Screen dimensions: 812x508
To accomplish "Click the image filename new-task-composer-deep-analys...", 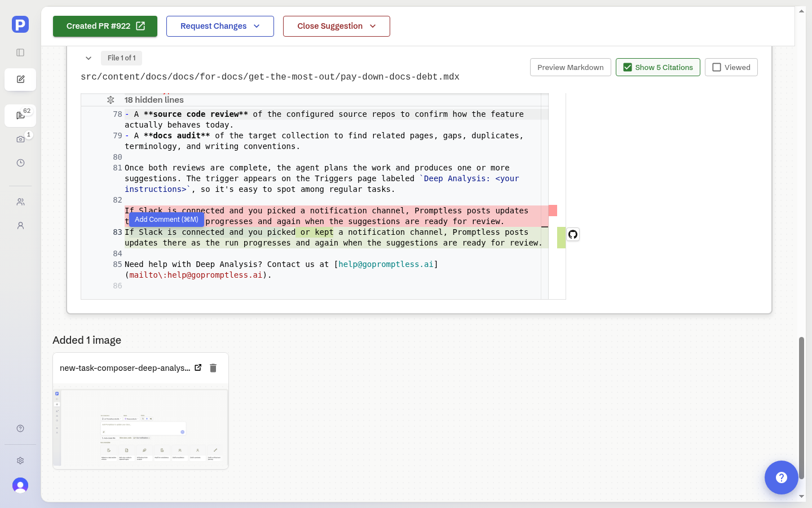I will click(125, 368).
